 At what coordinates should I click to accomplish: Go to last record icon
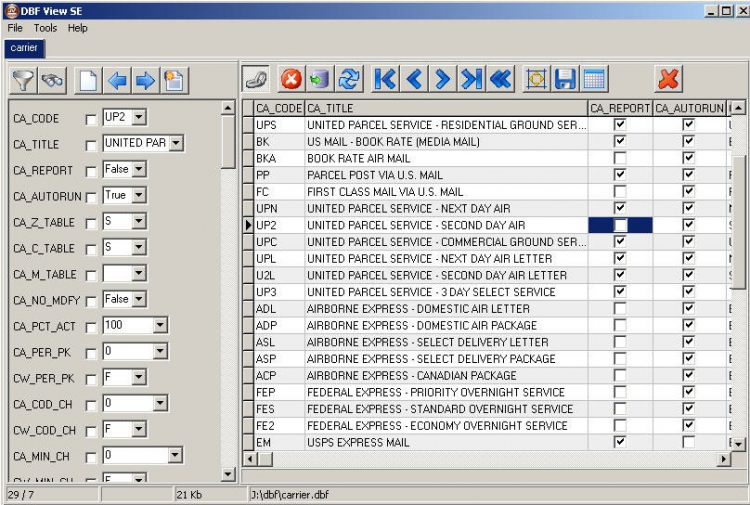pyautogui.click(x=471, y=79)
